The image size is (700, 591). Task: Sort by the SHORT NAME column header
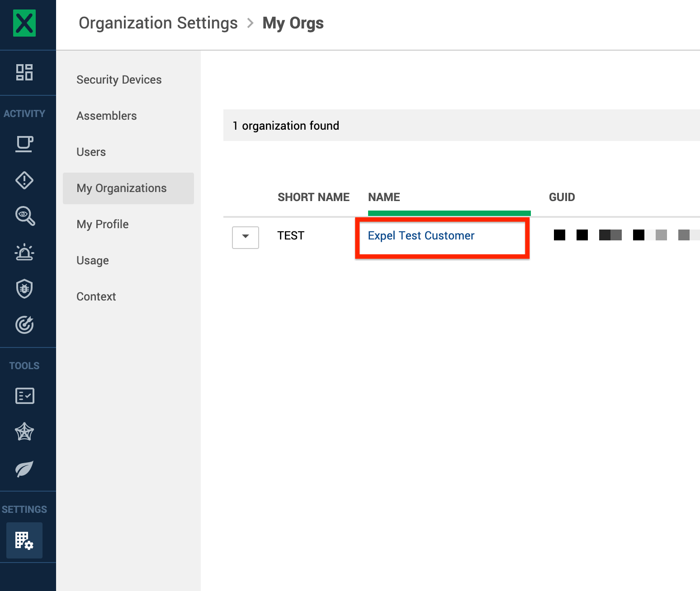tap(313, 197)
